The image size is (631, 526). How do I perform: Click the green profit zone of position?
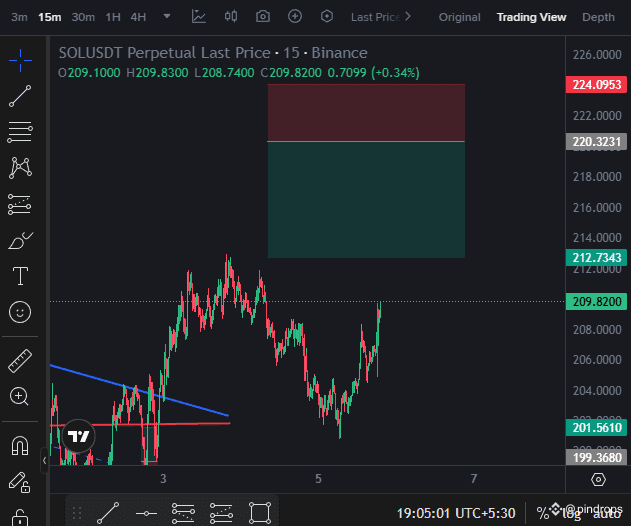pos(366,200)
